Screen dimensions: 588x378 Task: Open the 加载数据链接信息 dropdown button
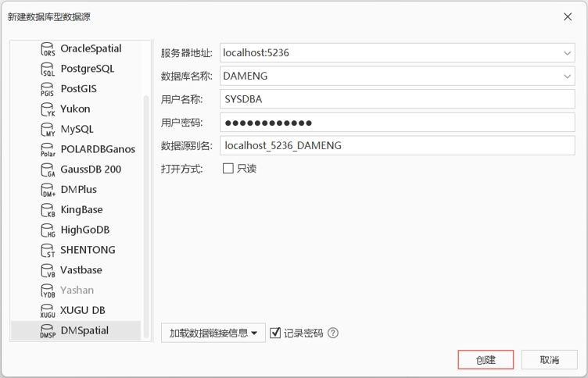click(213, 333)
